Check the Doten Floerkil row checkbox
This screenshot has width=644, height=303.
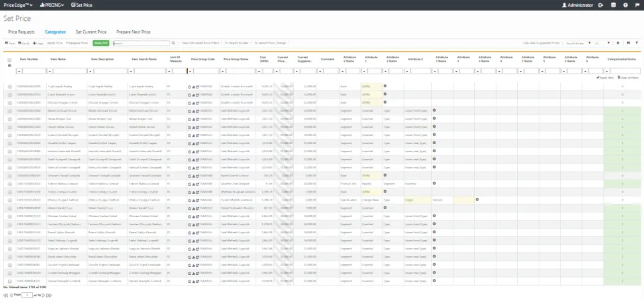[x=9, y=208]
